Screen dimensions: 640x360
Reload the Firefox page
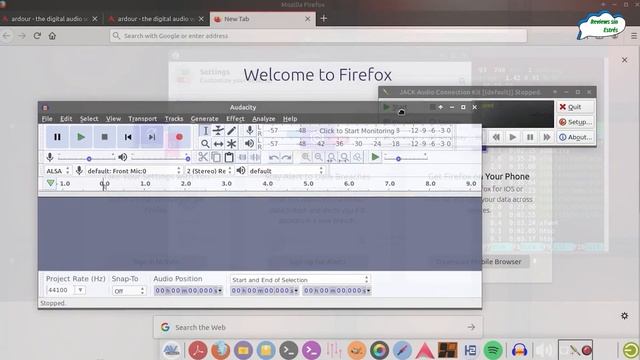(37, 36)
